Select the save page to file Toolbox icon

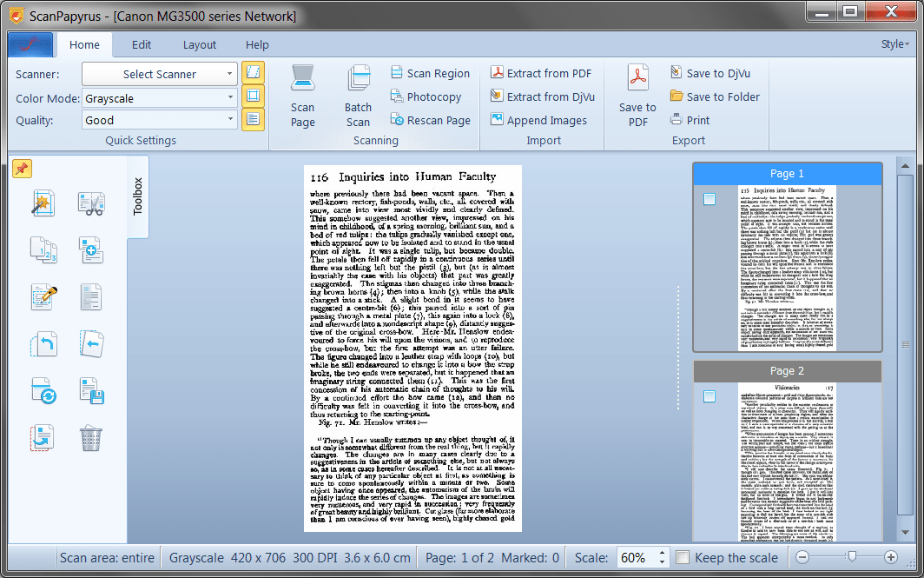tap(91, 390)
